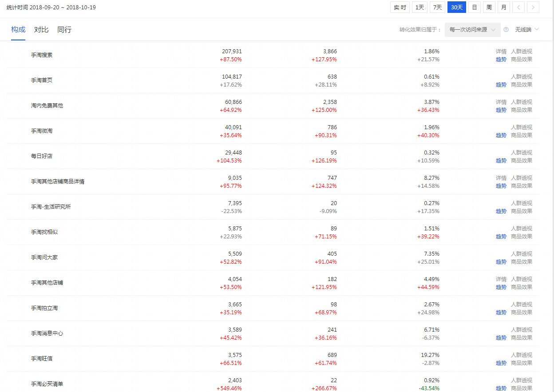Go to previous date period arrow

[518, 7]
